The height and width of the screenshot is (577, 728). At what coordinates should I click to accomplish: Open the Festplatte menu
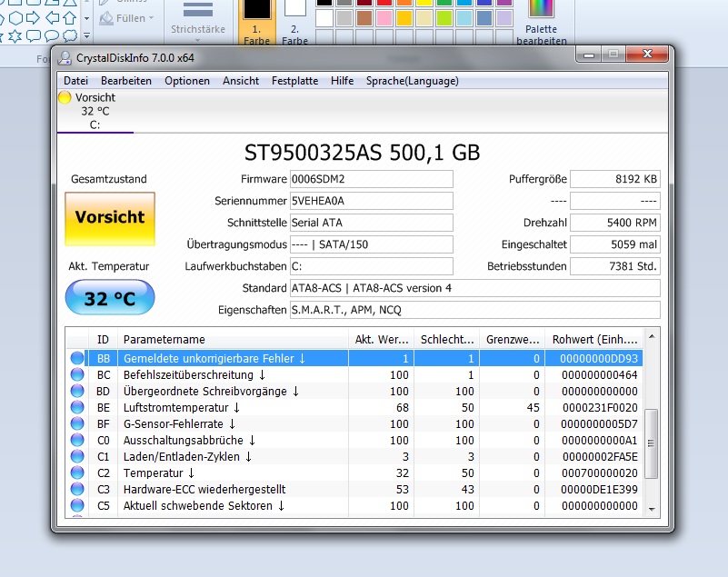[294, 81]
